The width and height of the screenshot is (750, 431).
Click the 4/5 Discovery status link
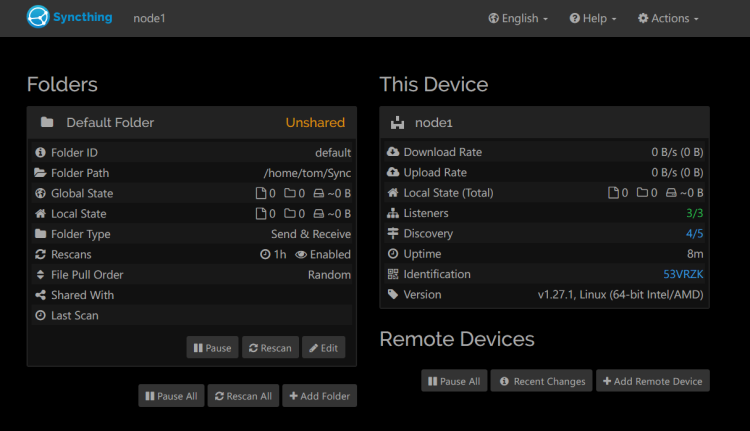(695, 233)
